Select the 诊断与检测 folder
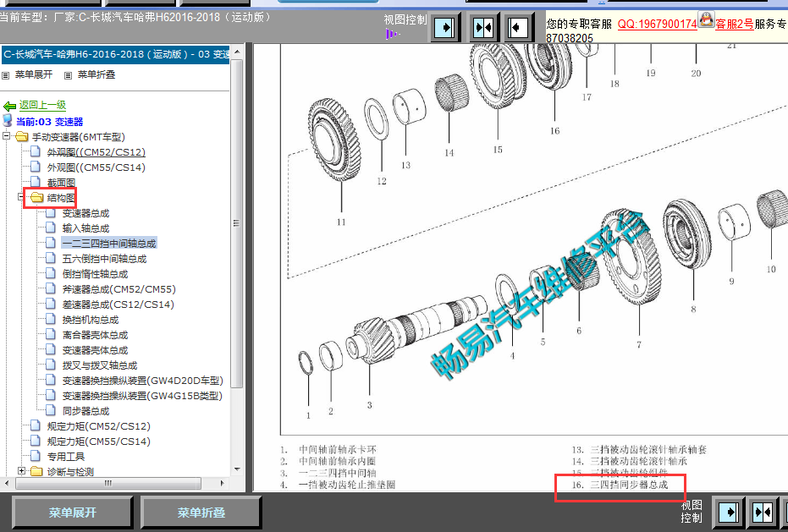The width and height of the screenshot is (788, 532). pyautogui.click(x=70, y=472)
